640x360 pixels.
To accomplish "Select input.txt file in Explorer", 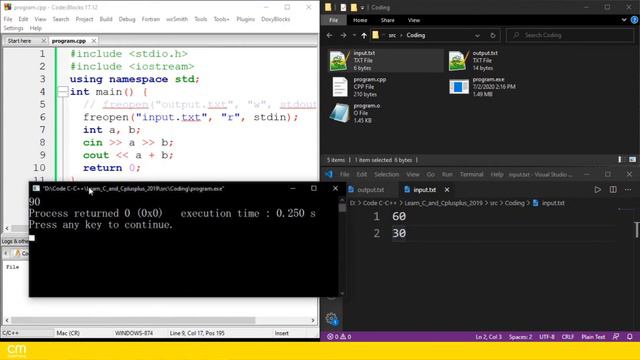I will 385,60.
